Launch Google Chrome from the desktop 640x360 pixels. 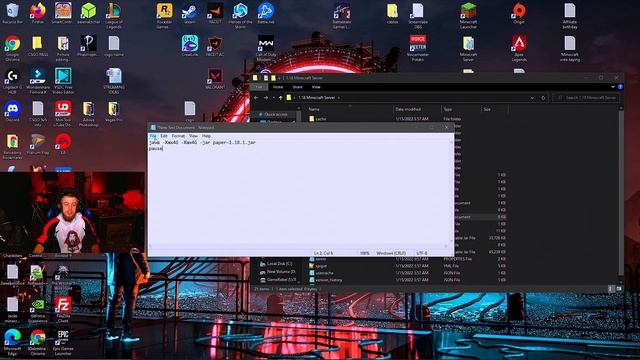click(x=12, y=48)
